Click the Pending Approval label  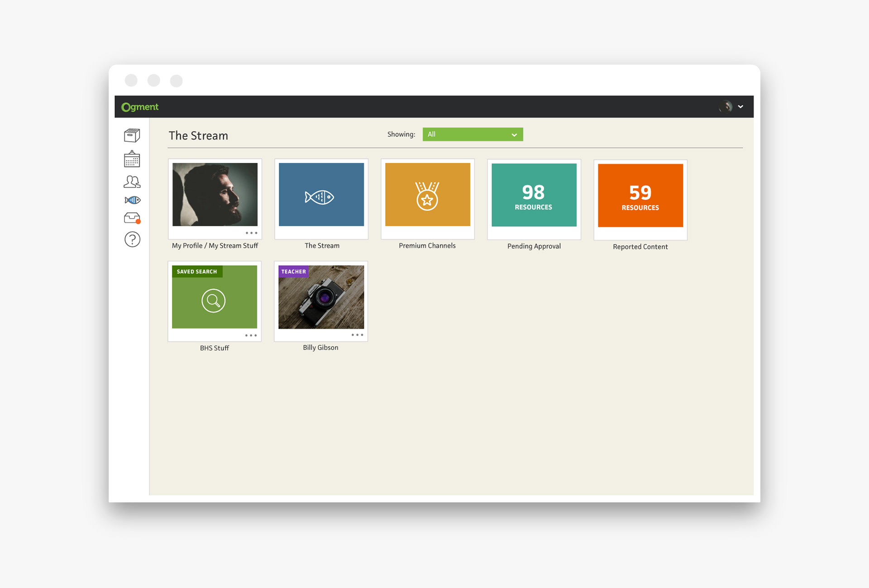534,246
